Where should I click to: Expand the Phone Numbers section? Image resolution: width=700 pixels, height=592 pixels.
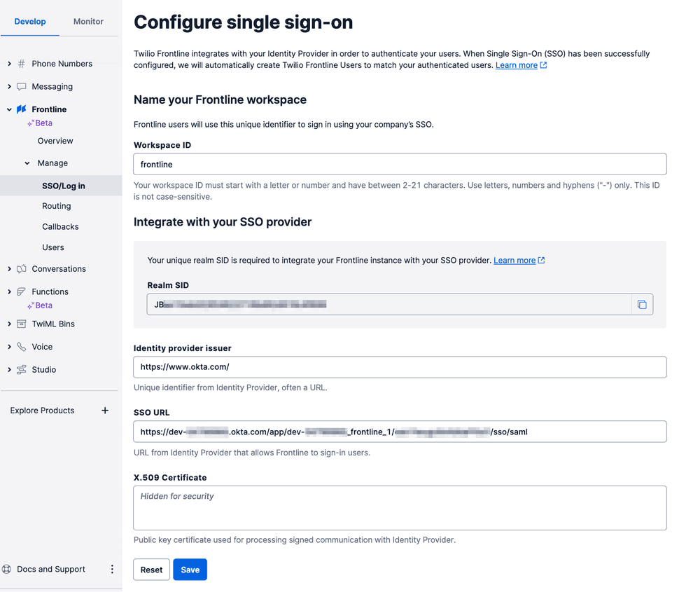pos(8,63)
